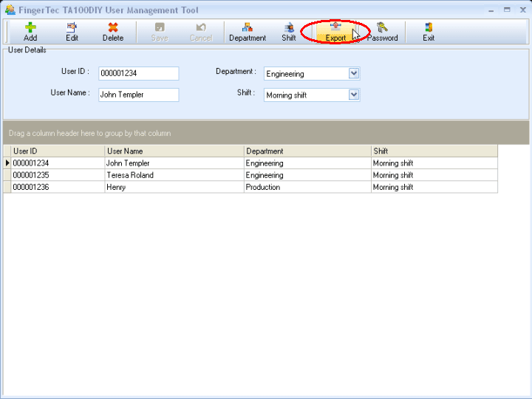Click the group-by column drop panel
Screen dimensions: 532x399
(266, 133)
